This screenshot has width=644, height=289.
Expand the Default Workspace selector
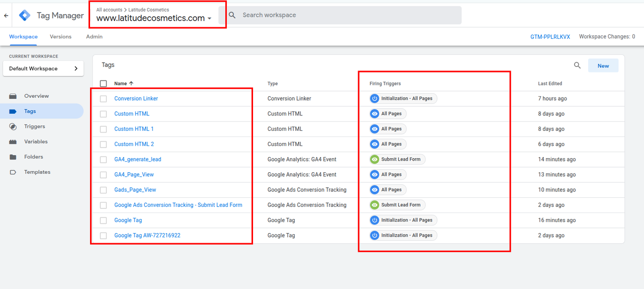click(43, 68)
